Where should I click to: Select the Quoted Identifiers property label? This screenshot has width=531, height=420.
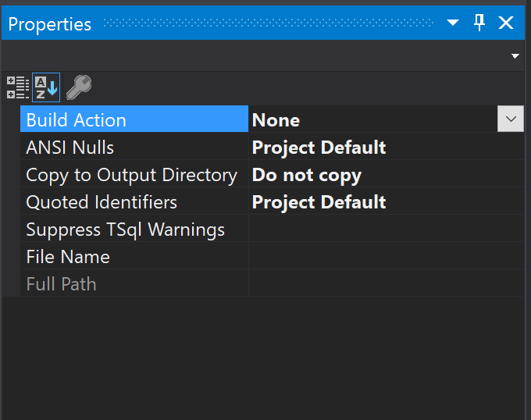[x=102, y=202]
